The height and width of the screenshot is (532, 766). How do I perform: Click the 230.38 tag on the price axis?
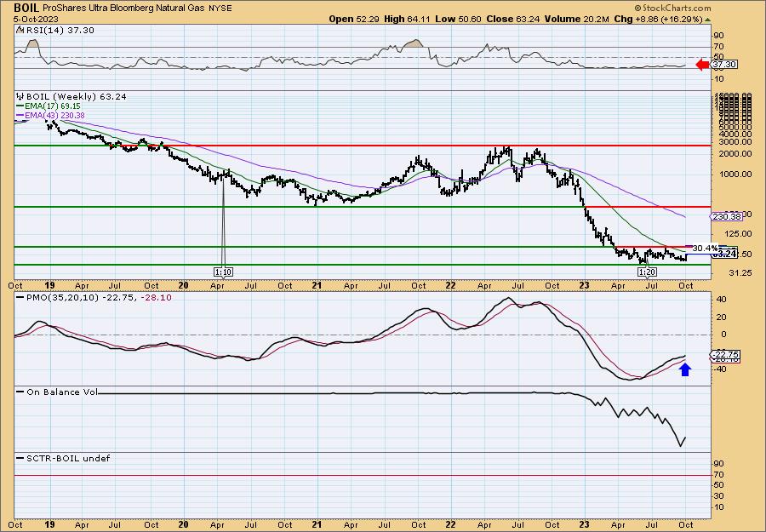[726, 216]
